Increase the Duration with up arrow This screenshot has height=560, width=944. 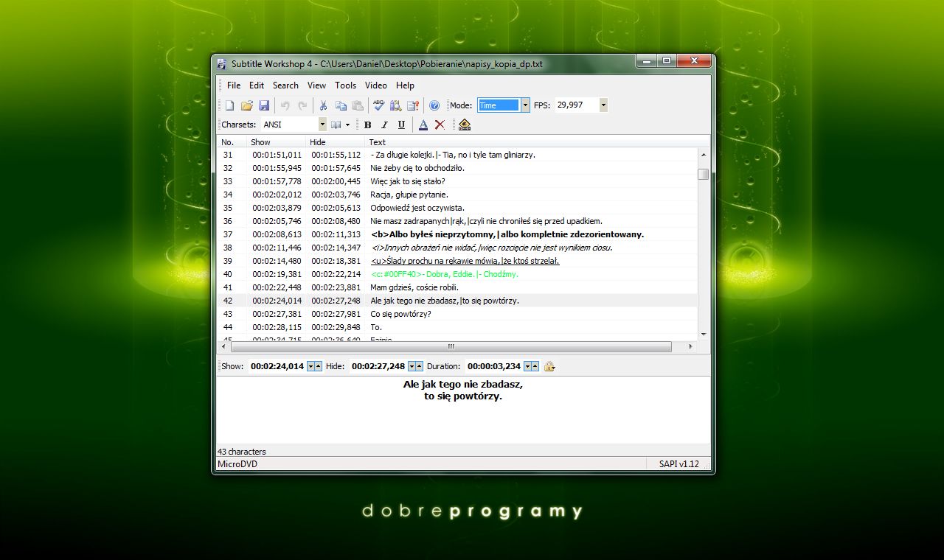pos(535,366)
